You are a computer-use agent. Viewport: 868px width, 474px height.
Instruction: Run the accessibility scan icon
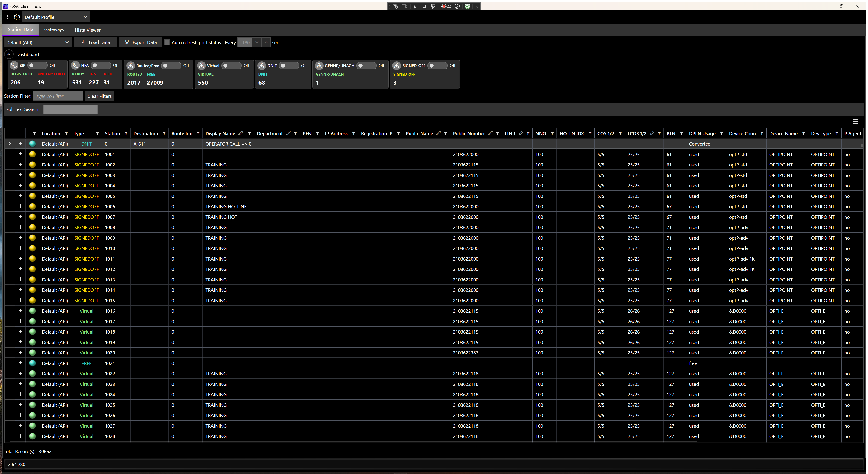click(x=457, y=6)
